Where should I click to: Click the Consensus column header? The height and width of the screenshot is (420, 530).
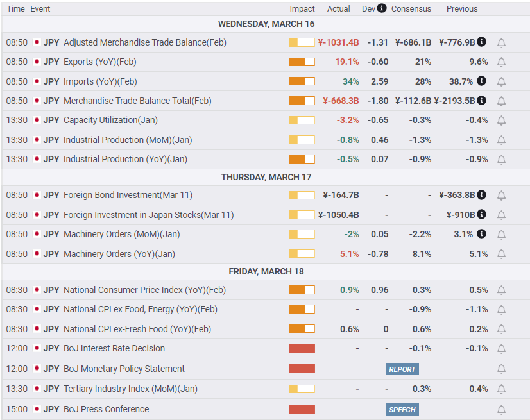pos(411,9)
